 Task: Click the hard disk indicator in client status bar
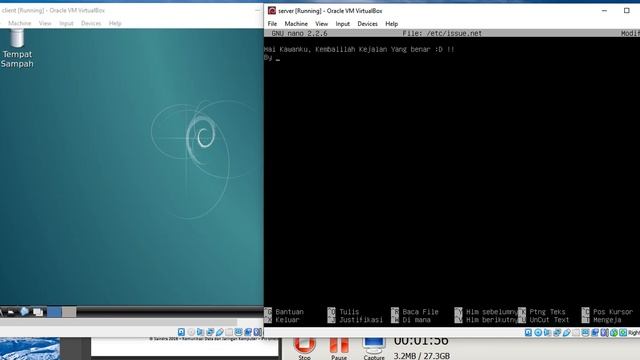click(x=181, y=332)
